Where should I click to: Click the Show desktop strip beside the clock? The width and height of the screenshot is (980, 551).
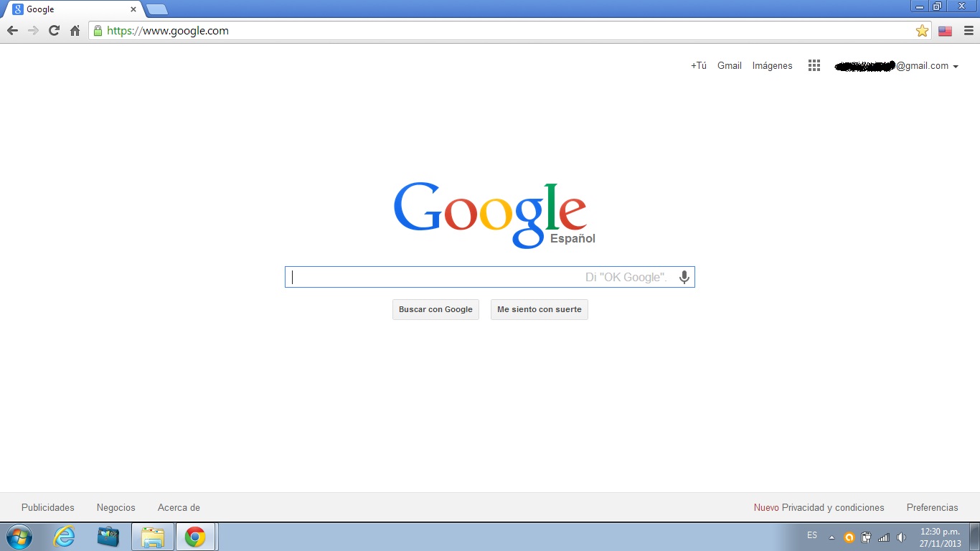tap(974, 537)
